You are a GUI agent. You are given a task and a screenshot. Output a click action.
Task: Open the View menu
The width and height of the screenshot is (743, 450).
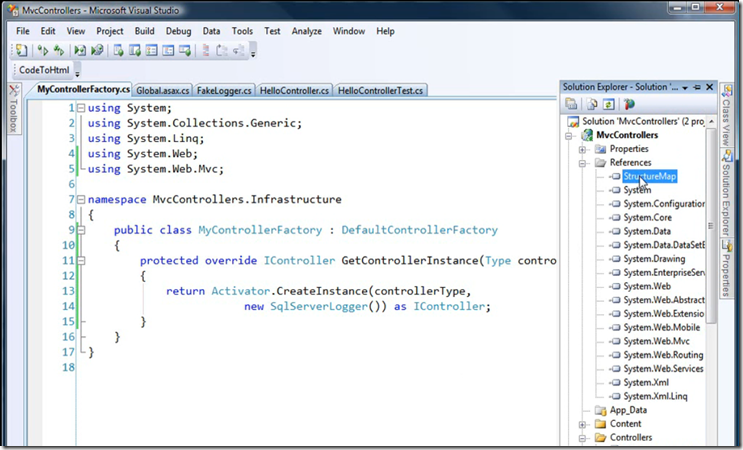pos(76,31)
